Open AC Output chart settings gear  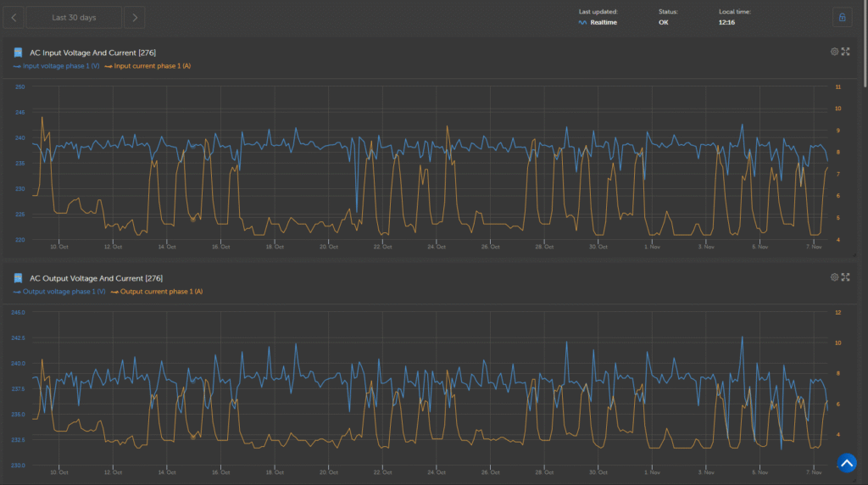834,277
